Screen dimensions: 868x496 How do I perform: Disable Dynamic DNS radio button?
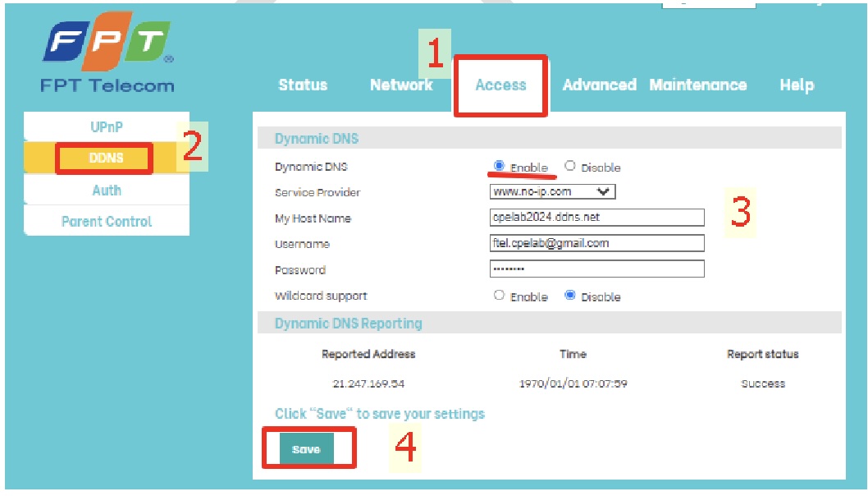tap(570, 166)
